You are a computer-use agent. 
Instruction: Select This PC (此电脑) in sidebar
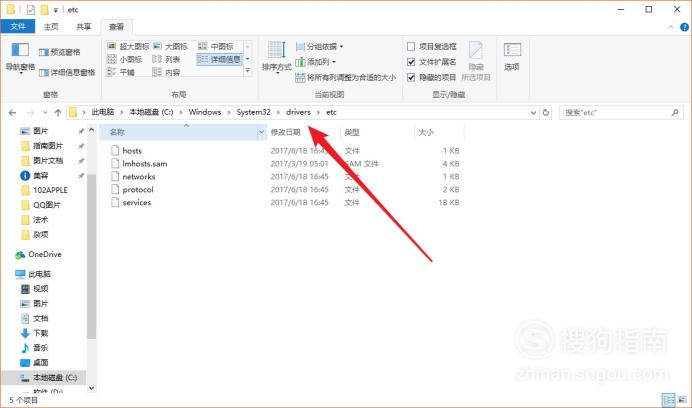[x=39, y=274]
